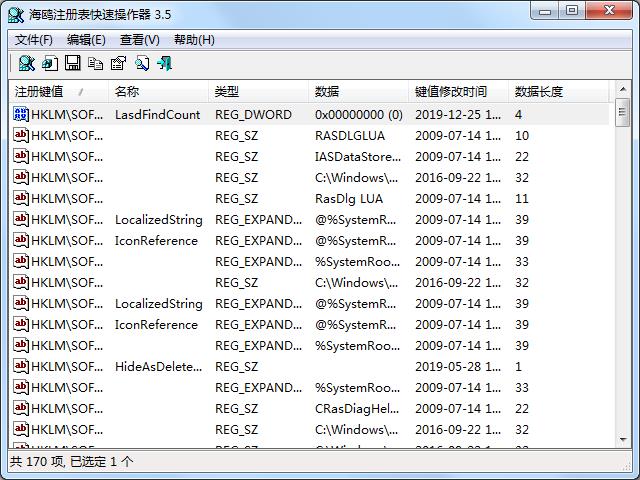
Task: Click the properties toolbar icon
Action: click(x=118, y=64)
